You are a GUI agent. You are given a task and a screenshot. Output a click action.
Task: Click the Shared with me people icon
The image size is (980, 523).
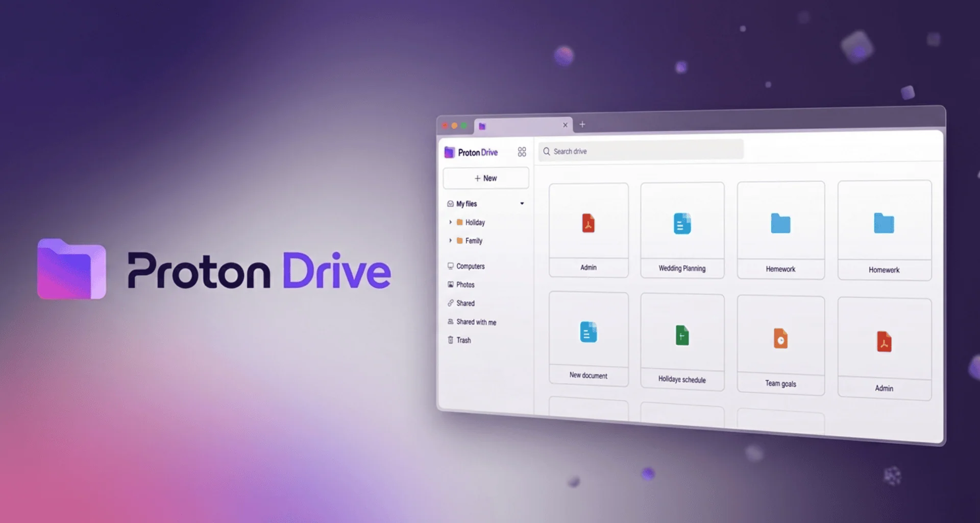click(450, 322)
